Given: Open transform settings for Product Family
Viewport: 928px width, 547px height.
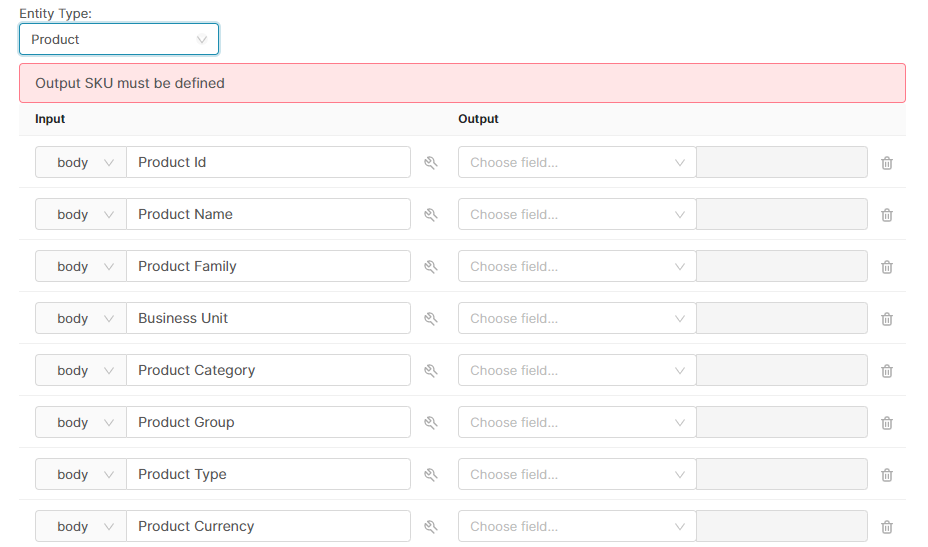Looking at the screenshot, I should 431,267.
